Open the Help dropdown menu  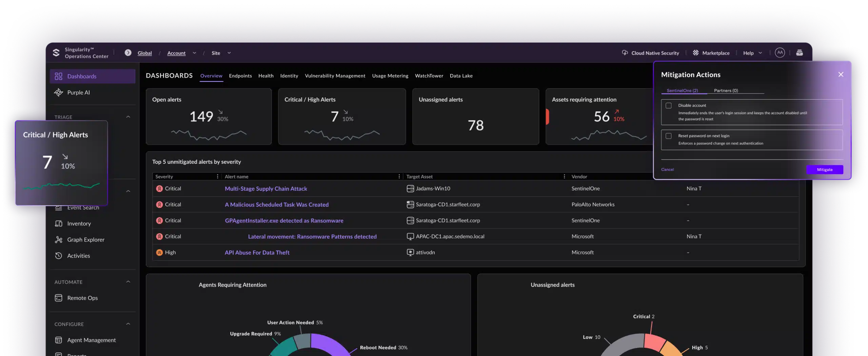[x=752, y=53]
